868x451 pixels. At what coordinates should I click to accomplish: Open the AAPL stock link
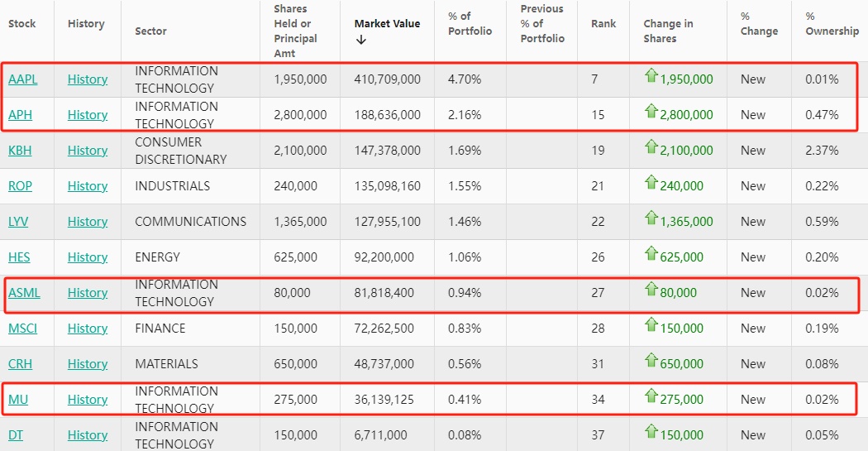tap(23, 79)
